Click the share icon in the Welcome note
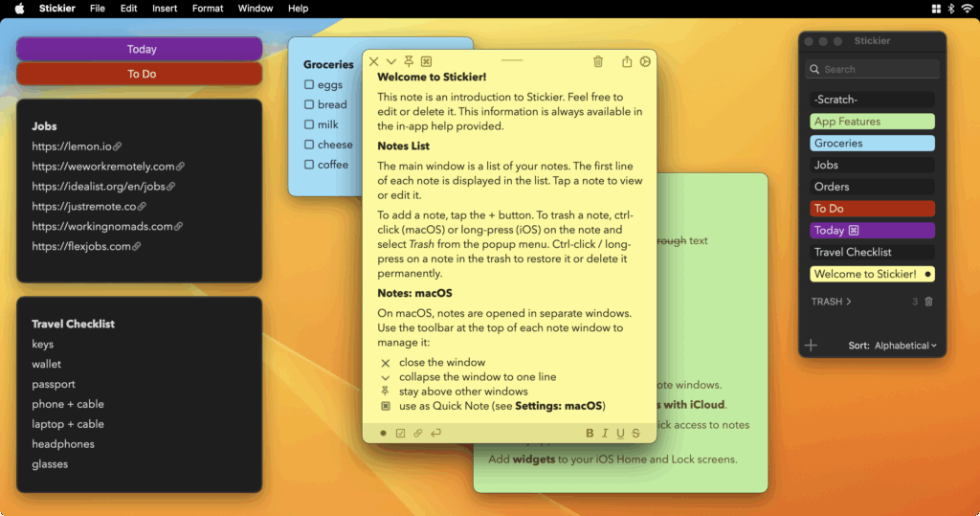The image size is (980, 516). [627, 61]
